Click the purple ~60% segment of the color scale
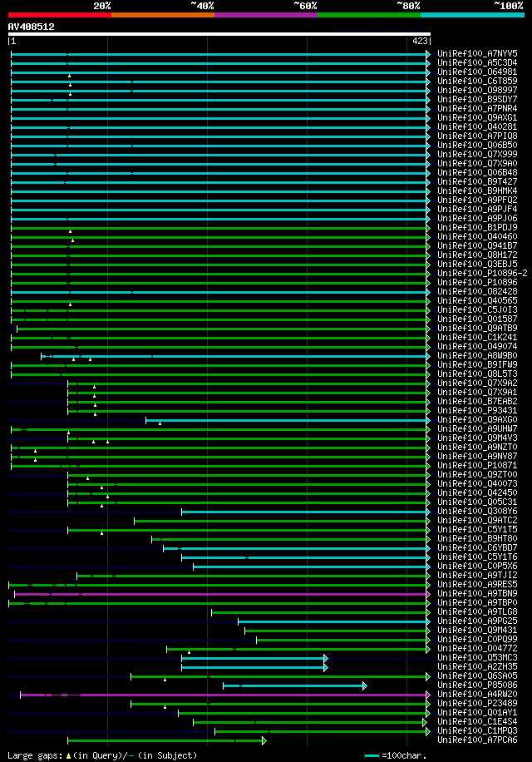This screenshot has width=532, height=762. (266, 15)
